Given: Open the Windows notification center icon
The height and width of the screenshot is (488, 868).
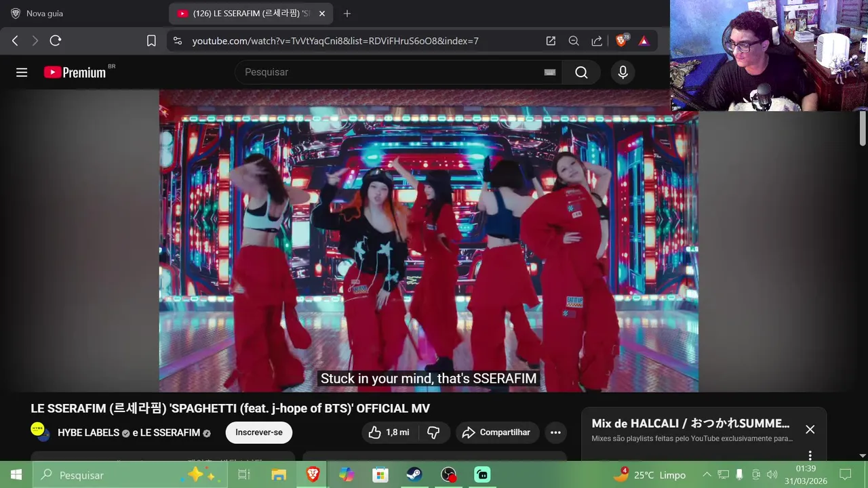Looking at the screenshot, I should 846,475.
